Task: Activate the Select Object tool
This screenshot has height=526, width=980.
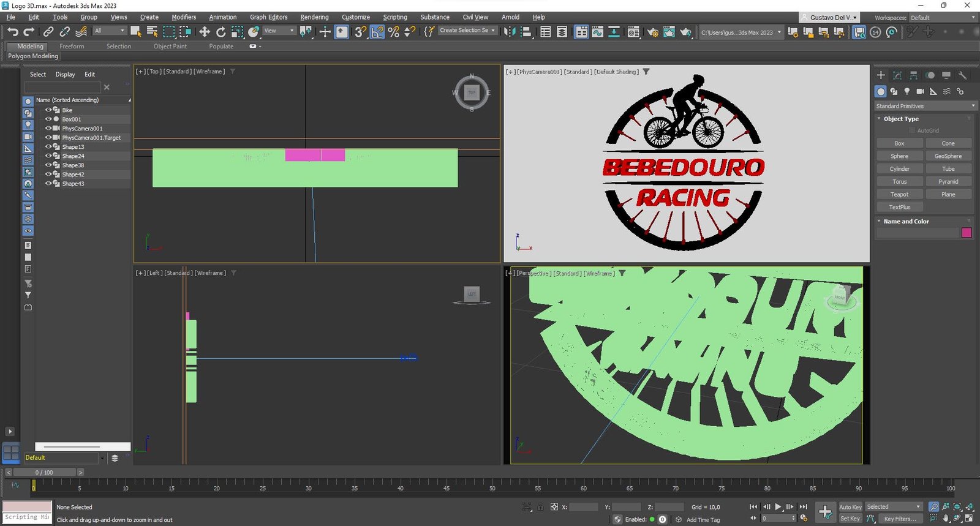Action: pyautogui.click(x=136, y=31)
